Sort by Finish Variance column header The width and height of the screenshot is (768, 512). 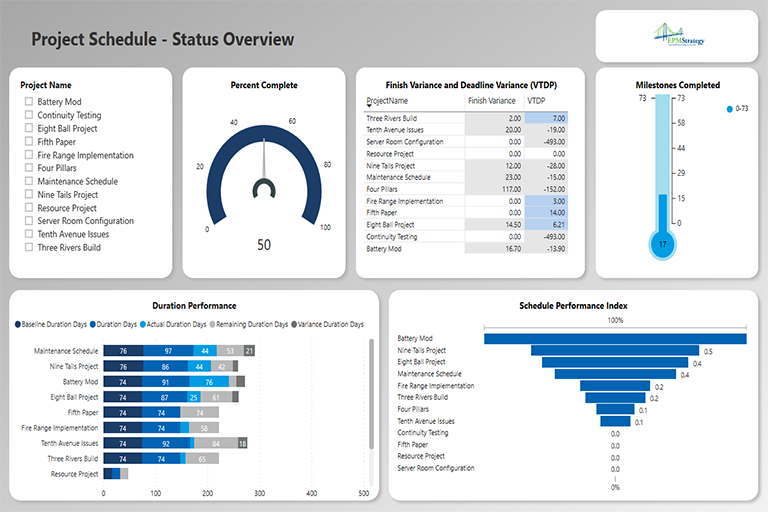coord(492,100)
